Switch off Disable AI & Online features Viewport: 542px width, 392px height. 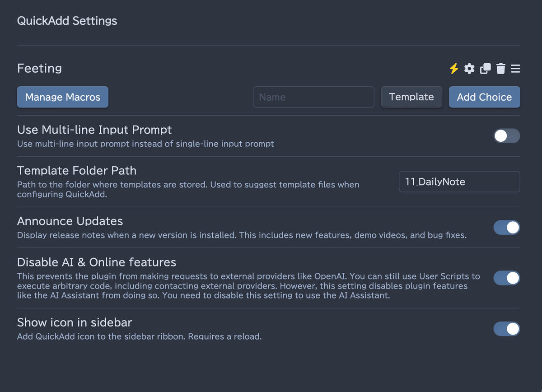[507, 278]
